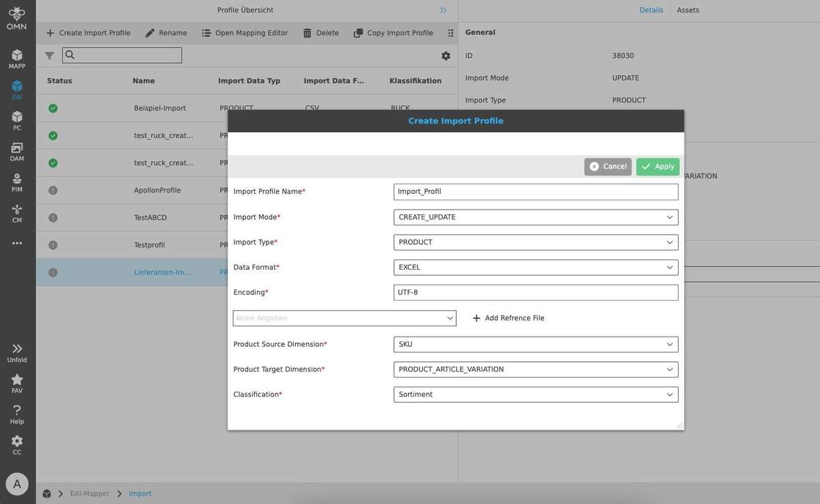
Task: Open Product Source Dimension dropdown
Action: (x=536, y=344)
